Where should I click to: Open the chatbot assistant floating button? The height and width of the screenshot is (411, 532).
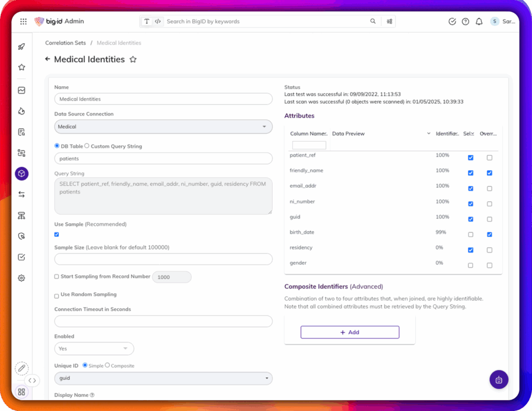click(x=498, y=379)
